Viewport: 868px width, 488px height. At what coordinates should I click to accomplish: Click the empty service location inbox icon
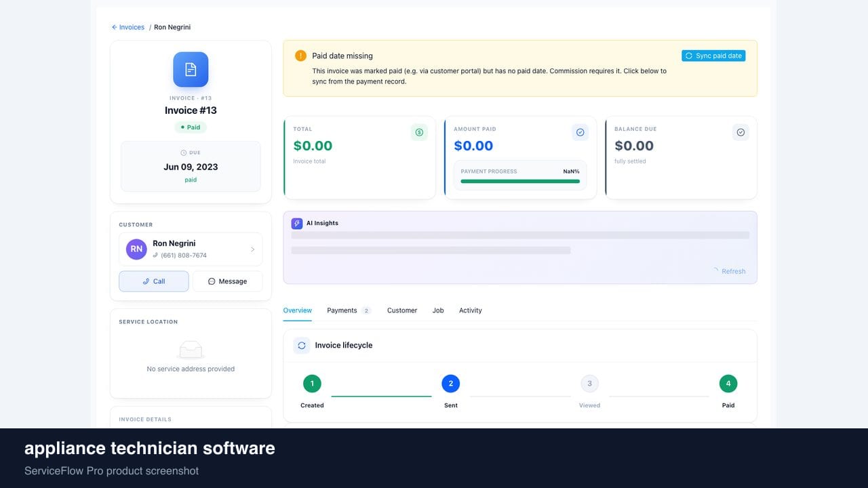coord(191,350)
